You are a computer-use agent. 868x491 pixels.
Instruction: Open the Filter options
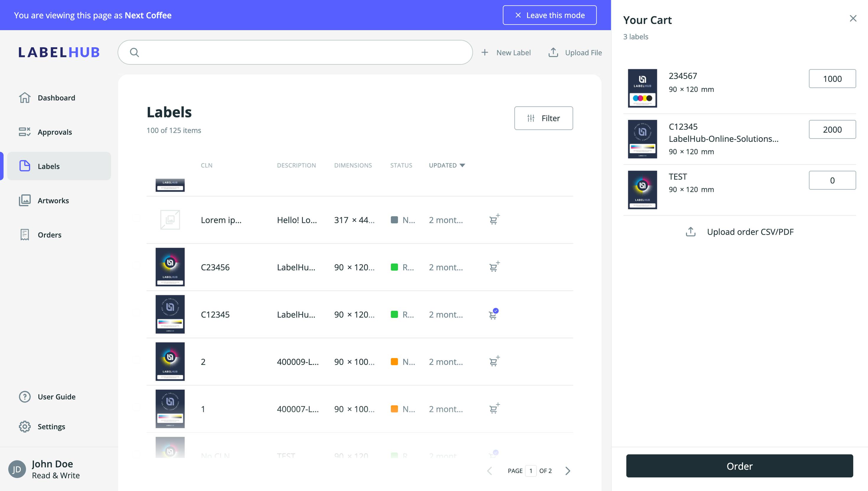click(x=543, y=118)
